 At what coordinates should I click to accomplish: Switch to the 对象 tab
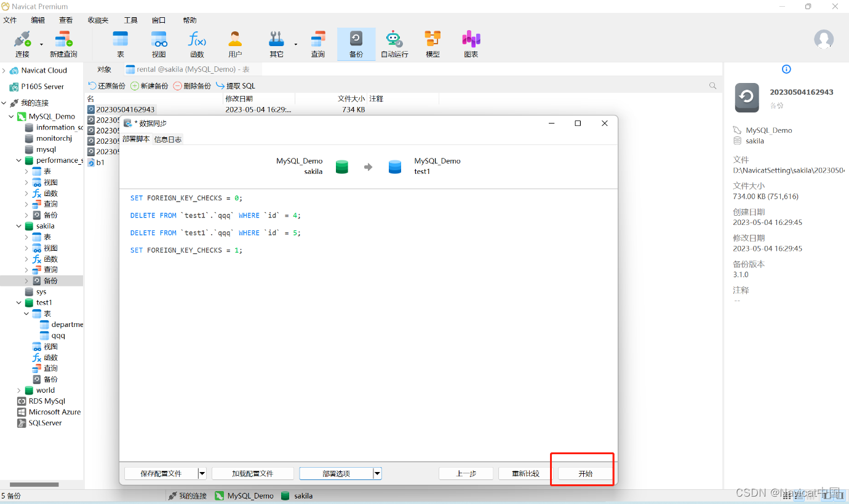coord(105,69)
